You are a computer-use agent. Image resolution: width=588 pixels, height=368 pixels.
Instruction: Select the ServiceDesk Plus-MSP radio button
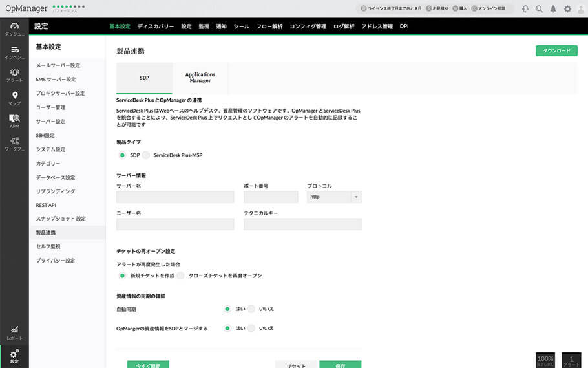coord(146,155)
